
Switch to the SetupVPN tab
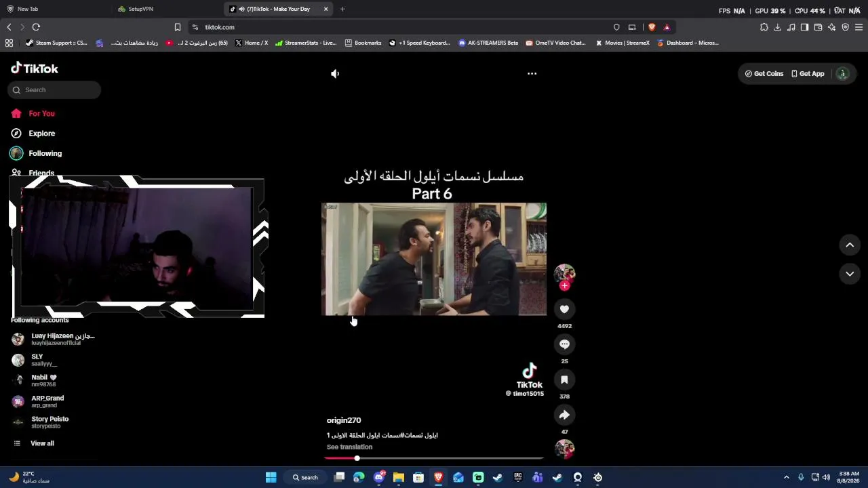140,9
